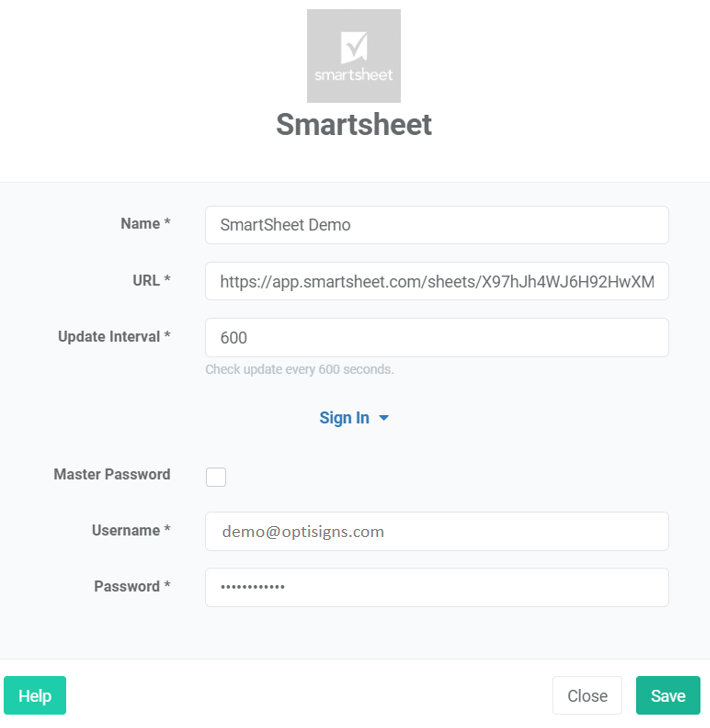Select the Update Interval input box
This screenshot has height=728, width=710.
pyautogui.click(x=437, y=338)
